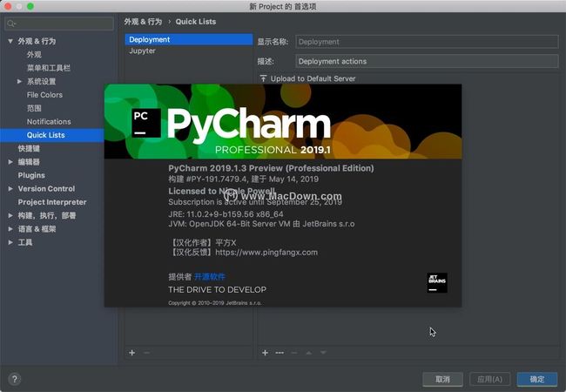Expand the 系统设置 node
566x392 pixels.
pyautogui.click(x=19, y=81)
